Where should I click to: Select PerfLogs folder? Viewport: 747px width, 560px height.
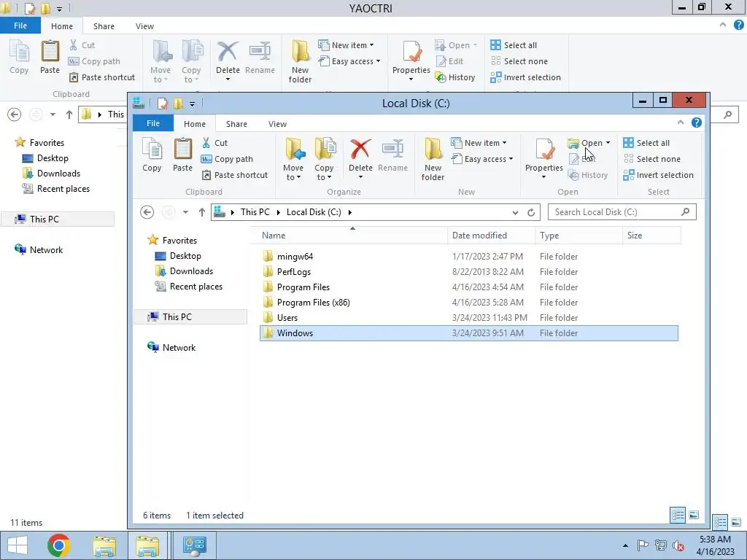[x=469, y=272]
